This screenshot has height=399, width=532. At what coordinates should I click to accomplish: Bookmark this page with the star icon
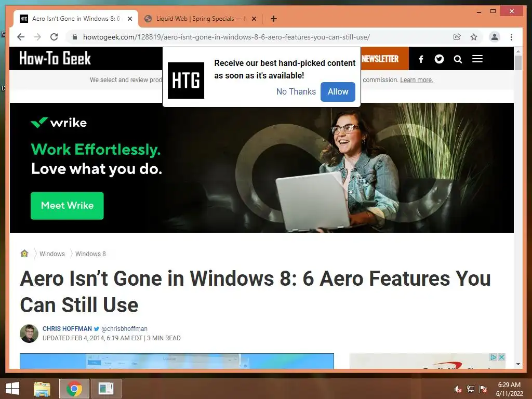coord(474,37)
